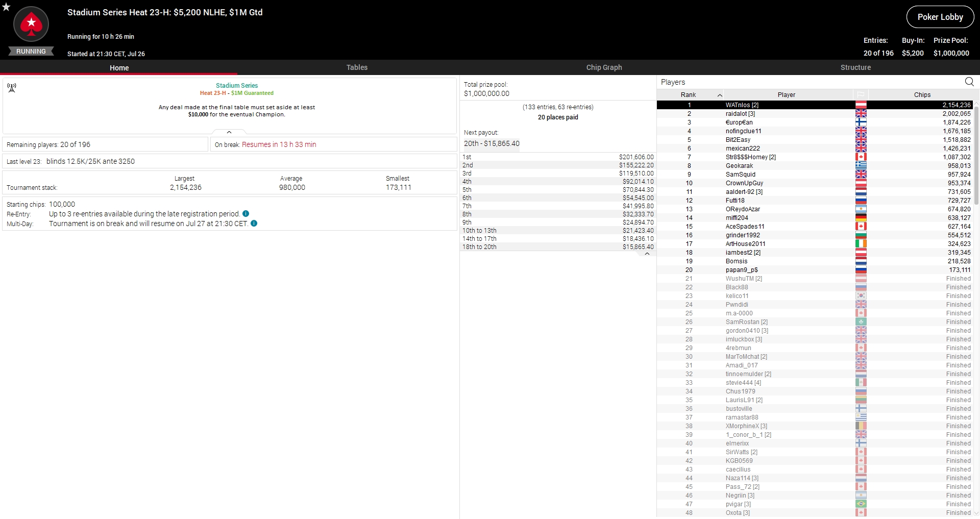Image resolution: width=980 pixels, height=519 pixels.
Task: Click the flag icon beside SamRostan
Action: click(861, 322)
